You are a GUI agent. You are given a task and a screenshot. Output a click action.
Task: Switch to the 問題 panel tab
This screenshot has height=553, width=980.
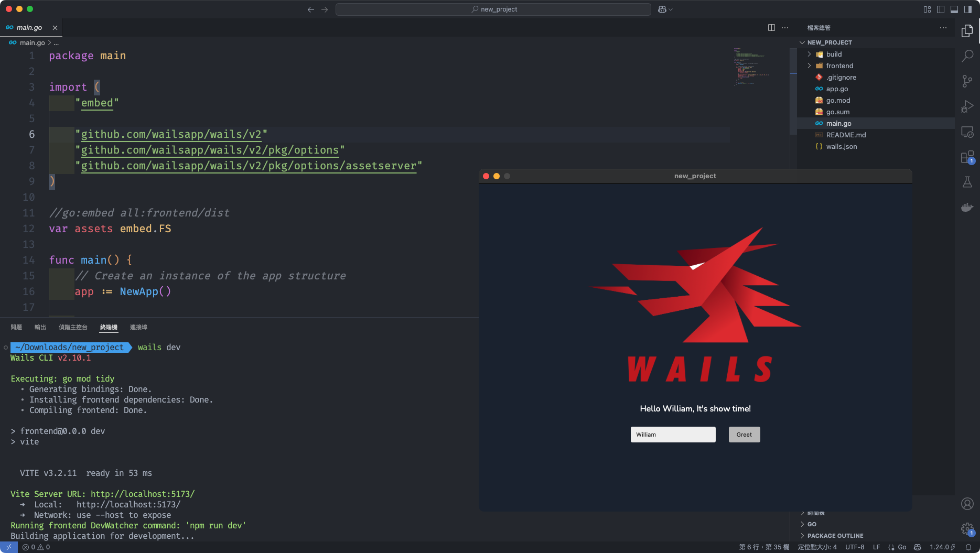pyautogui.click(x=16, y=327)
